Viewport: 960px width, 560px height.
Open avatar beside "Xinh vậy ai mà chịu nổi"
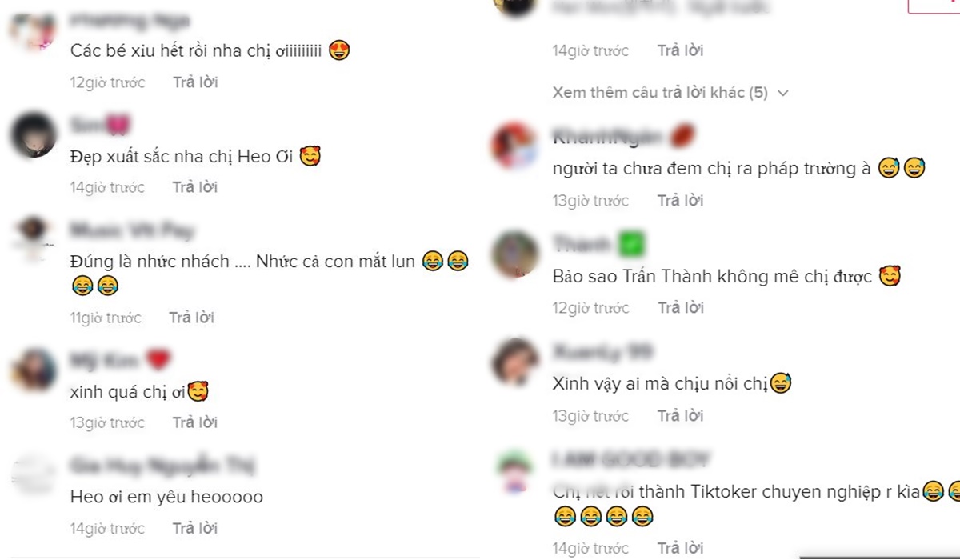pyautogui.click(x=514, y=361)
